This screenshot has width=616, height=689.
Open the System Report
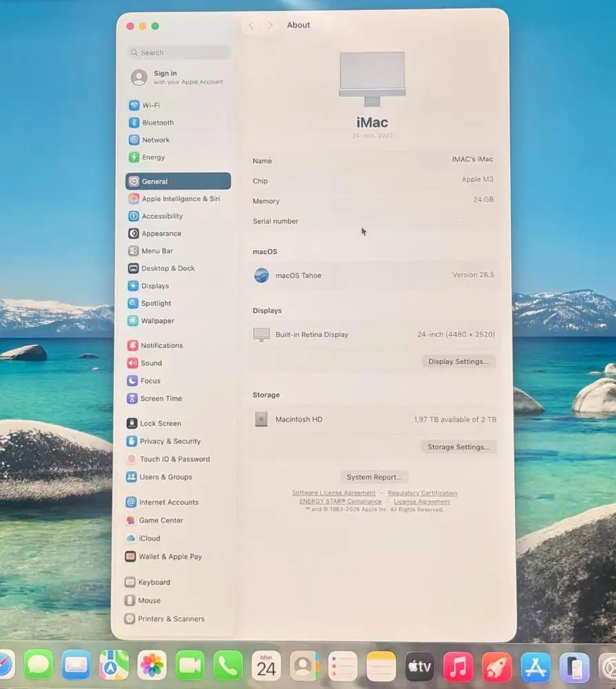[x=374, y=477]
